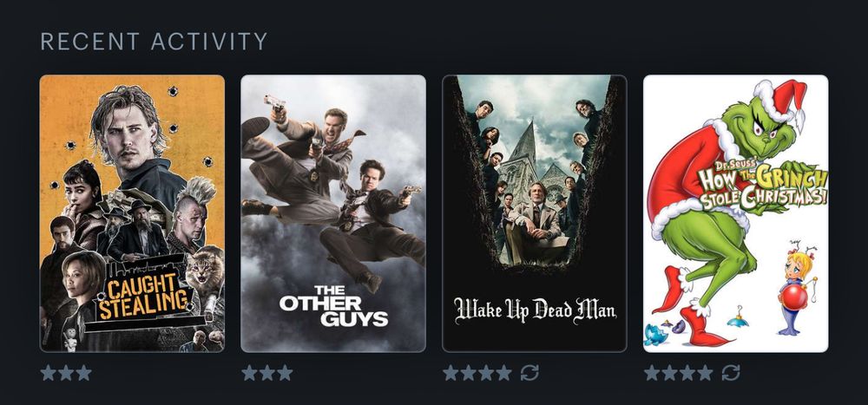868x405 pixels.
Task: Open the Wake Up Dead Man poster
Action: [534, 213]
